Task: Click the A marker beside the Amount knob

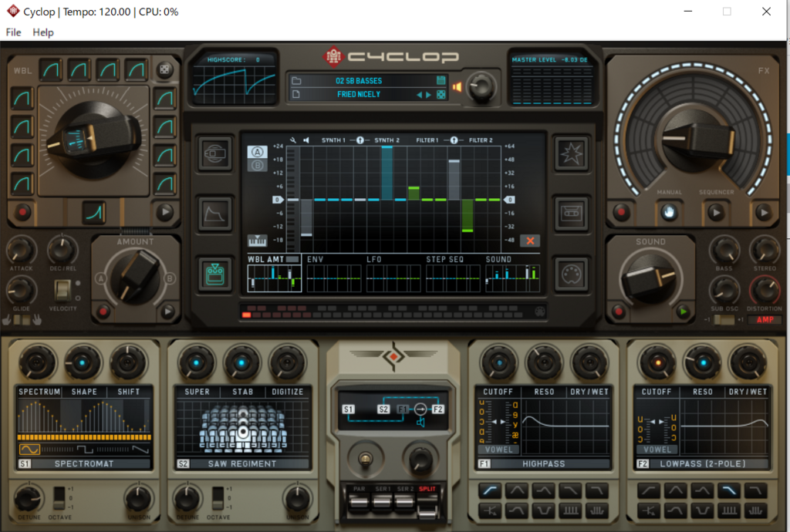Action: click(x=101, y=278)
